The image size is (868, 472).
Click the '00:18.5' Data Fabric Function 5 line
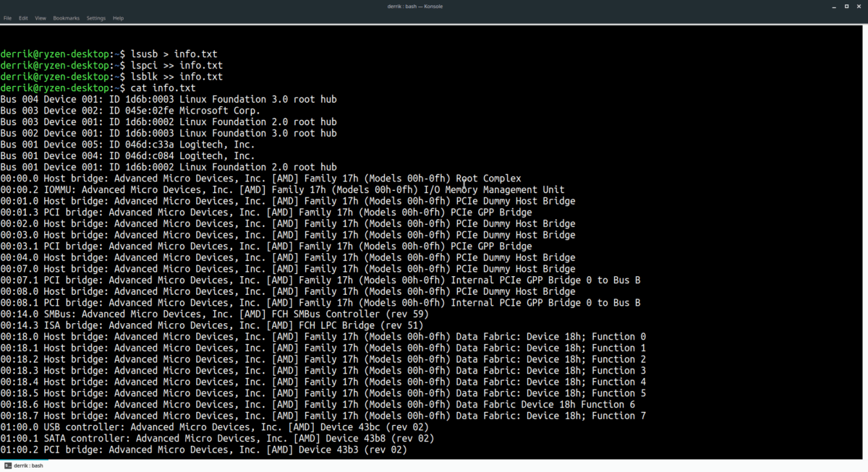(323, 394)
